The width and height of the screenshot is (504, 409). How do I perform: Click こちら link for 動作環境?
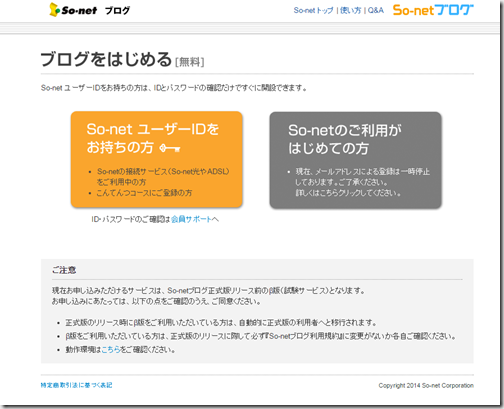click(111, 350)
